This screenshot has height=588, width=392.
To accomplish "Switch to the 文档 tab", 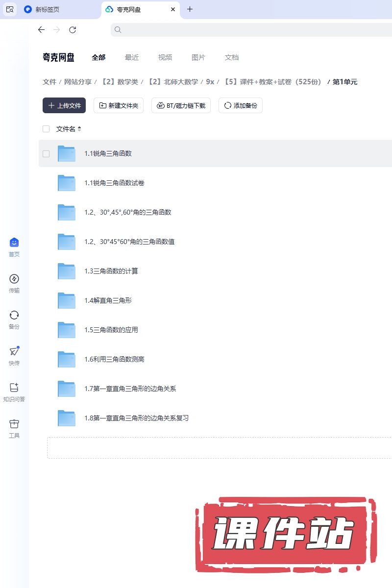I will click(x=232, y=57).
